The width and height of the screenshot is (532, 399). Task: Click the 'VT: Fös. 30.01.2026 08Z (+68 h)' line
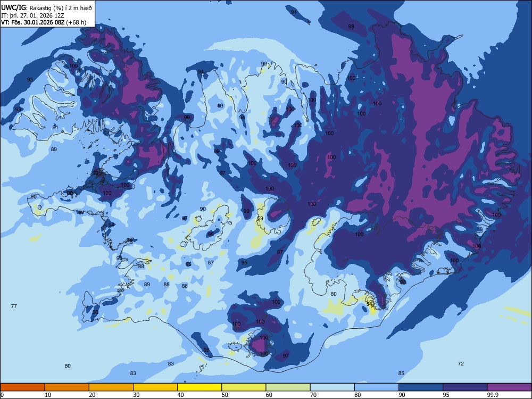44,22
